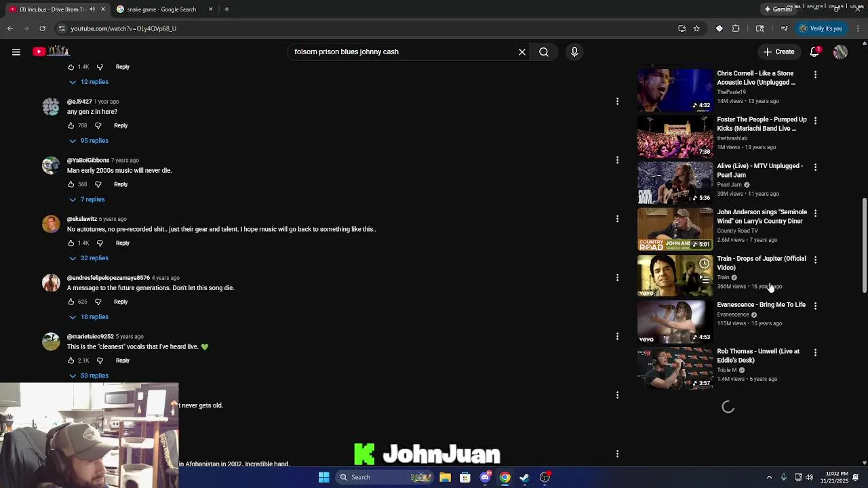Open Foster The People video thumbnail

pos(675,136)
